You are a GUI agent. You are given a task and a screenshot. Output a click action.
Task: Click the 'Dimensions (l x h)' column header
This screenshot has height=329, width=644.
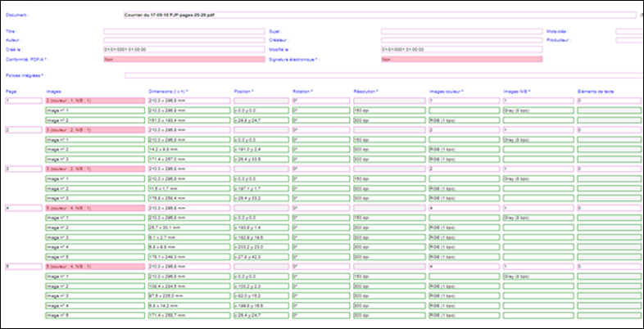pos(169,91)
